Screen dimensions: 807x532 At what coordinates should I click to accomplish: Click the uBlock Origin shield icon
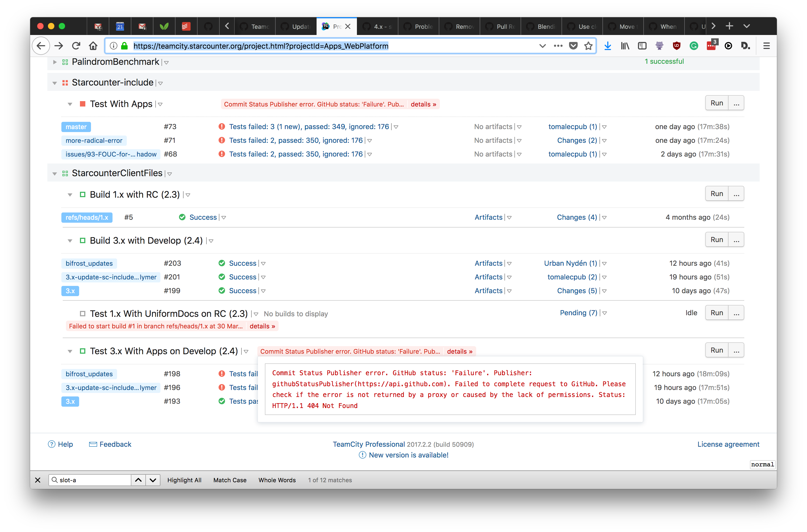(x=676, y=46)
